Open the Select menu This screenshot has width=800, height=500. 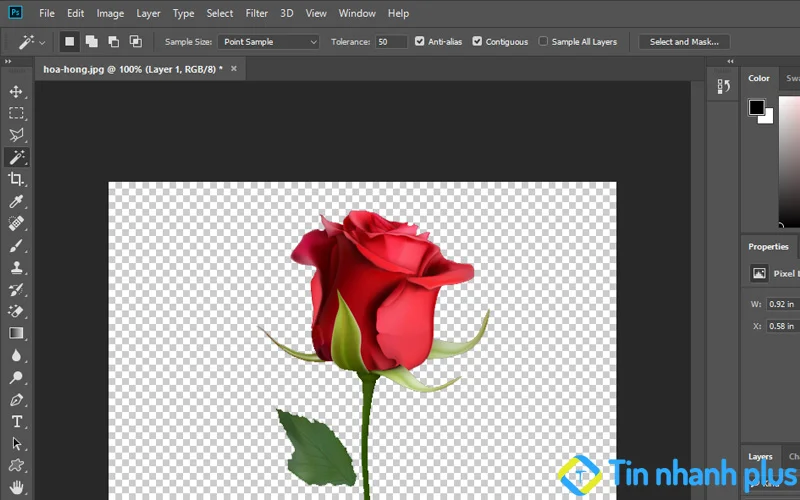pyautogui.click(x=219, y=13)
